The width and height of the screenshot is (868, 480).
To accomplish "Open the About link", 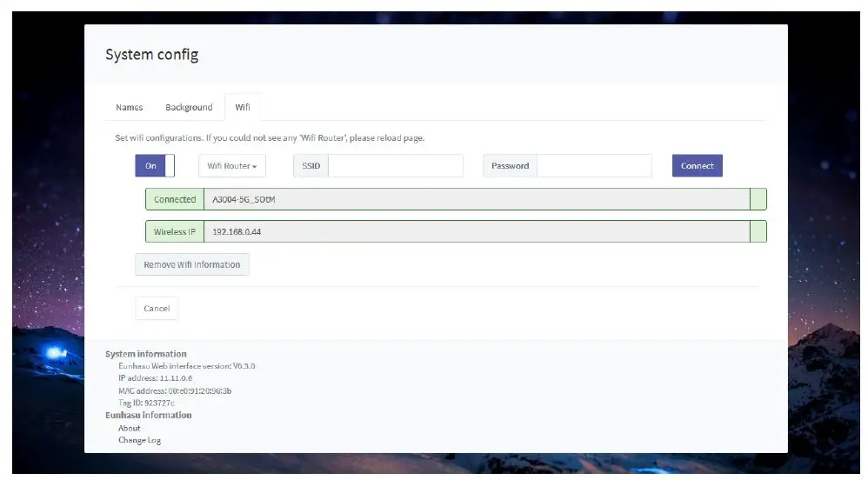I will tap(129, 428).
